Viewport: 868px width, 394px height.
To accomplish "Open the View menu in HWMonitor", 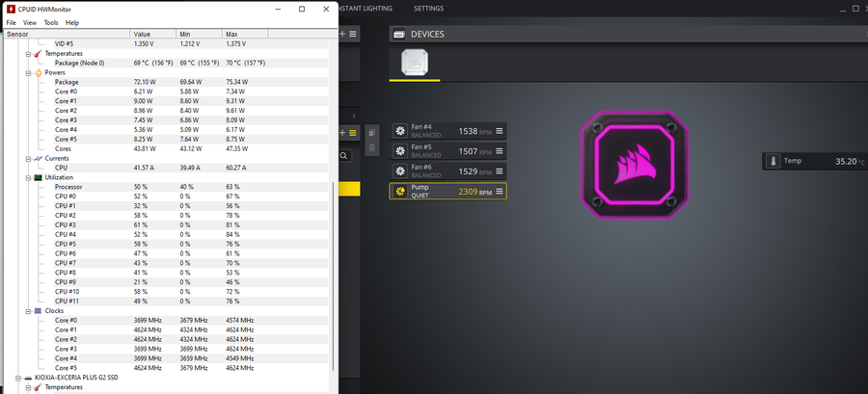I will [29, 23].
